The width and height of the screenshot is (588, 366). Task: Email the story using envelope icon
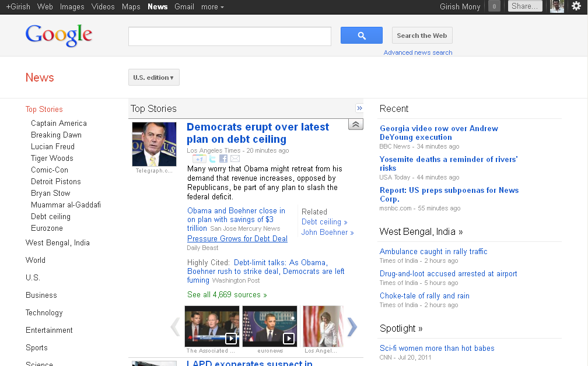click(235, 159)
